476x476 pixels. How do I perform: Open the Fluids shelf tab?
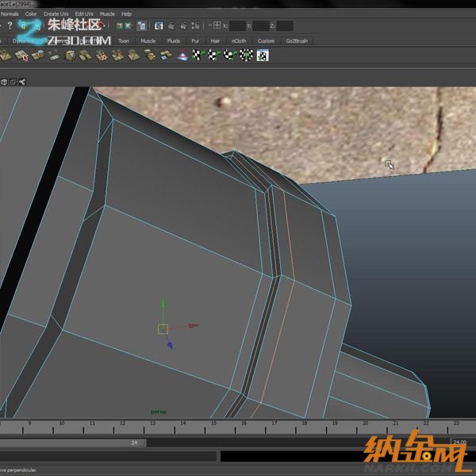tap(174, 40)
